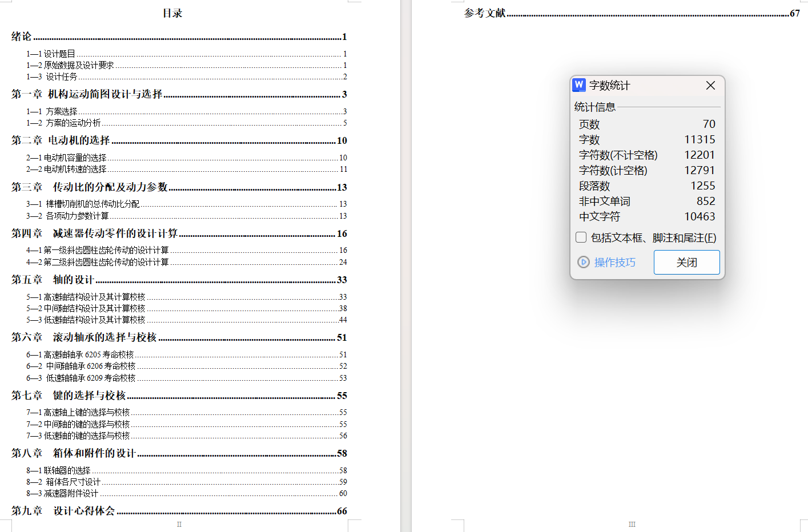Open the 操作技巧 link
This screenshot has width=808, height=532.
coord(614,262)
